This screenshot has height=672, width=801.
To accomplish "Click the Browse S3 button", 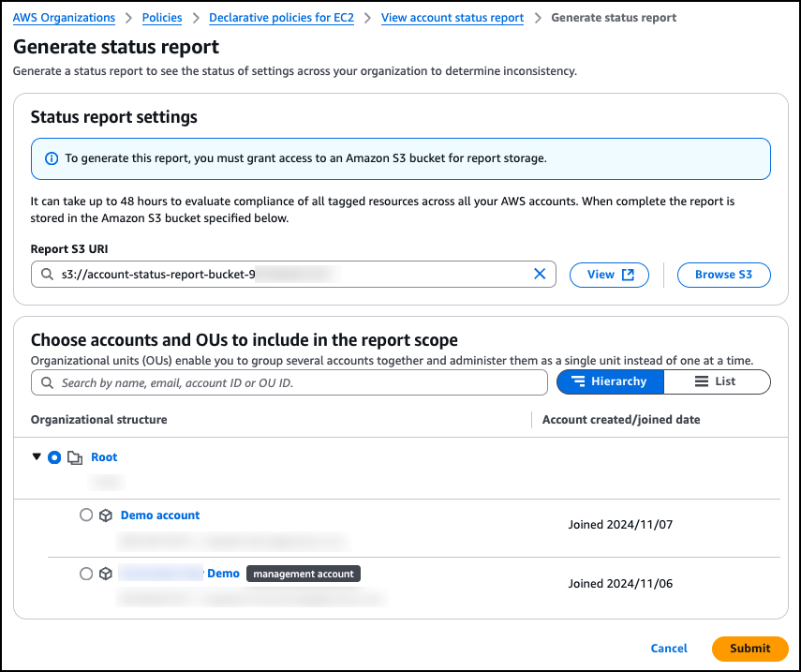I will tap(723, 275).
